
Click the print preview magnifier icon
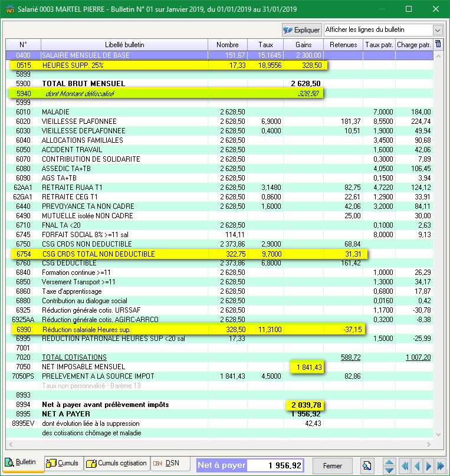(x=367, y=466)
